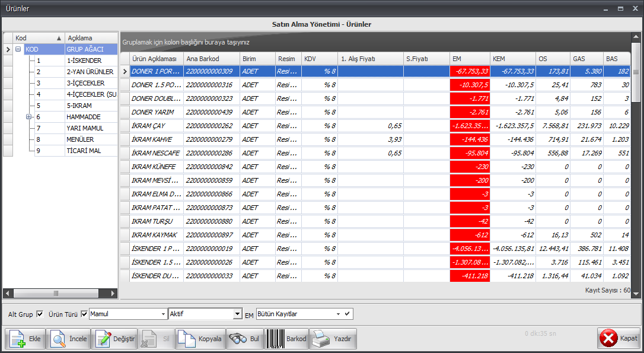Click grid vertical scrollbar thumb
The height and width of the screenshot is (353, 644).
click(636, 72)
